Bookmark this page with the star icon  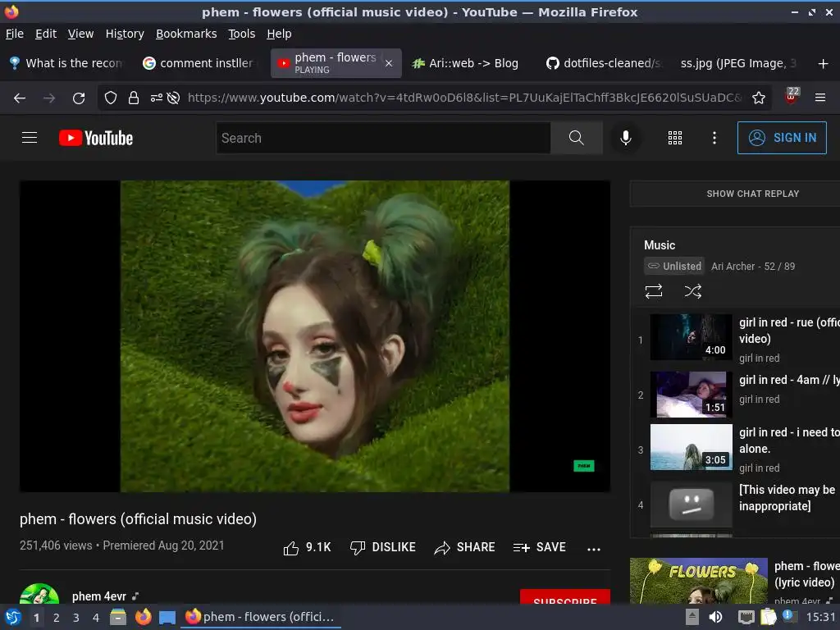pos(759,98)
